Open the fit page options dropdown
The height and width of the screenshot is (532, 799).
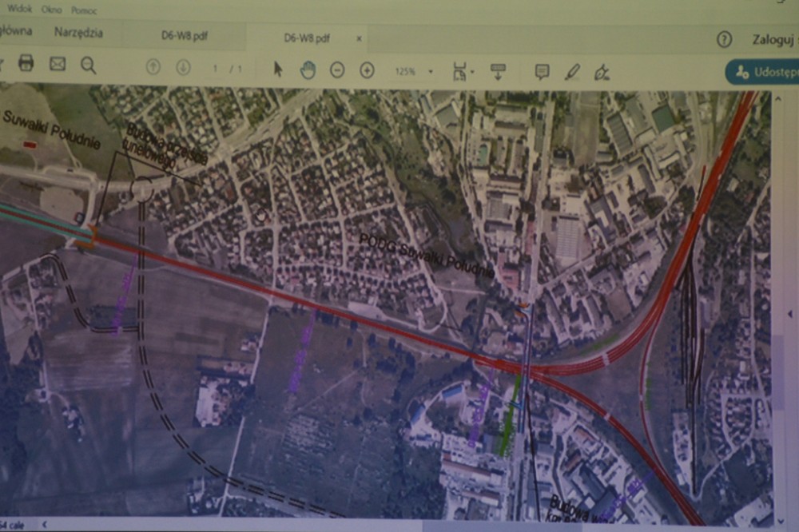point(463,71)
